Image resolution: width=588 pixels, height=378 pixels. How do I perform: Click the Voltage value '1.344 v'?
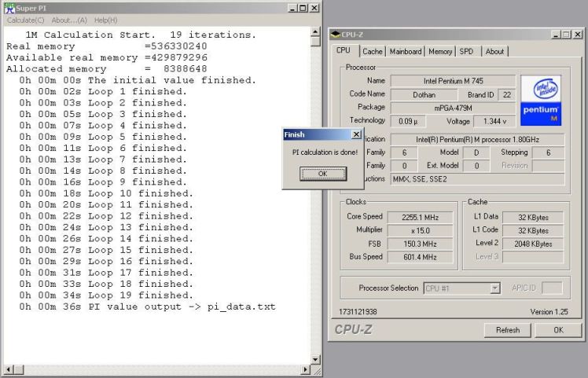point(494,122)
